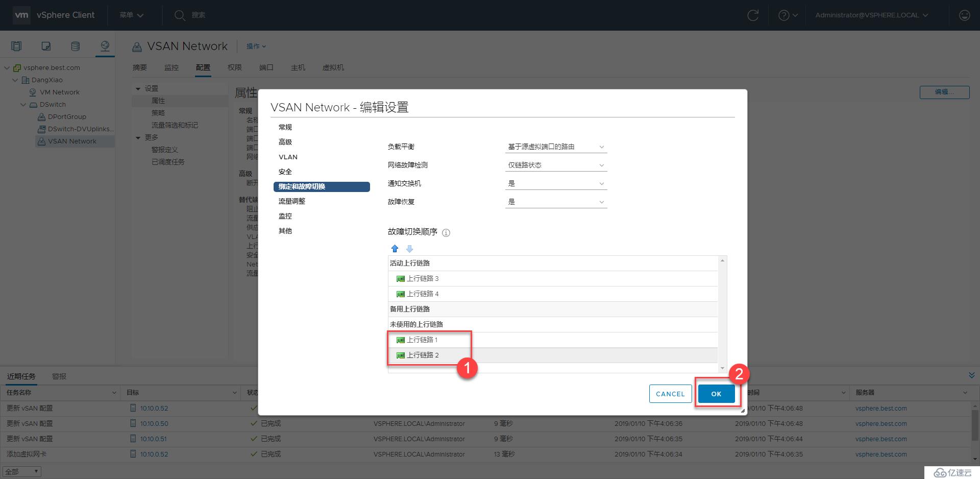This screenshot has height=479, width=980.
Task: Open Administrator@VSPHERE.LOCAL user menu
Action: (871, 15)
